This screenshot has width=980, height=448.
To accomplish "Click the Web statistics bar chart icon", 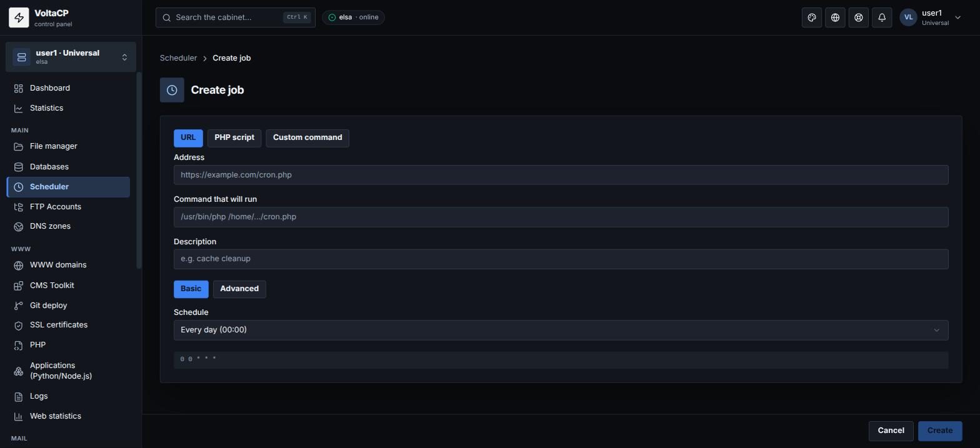I will (x=19, y=416).
